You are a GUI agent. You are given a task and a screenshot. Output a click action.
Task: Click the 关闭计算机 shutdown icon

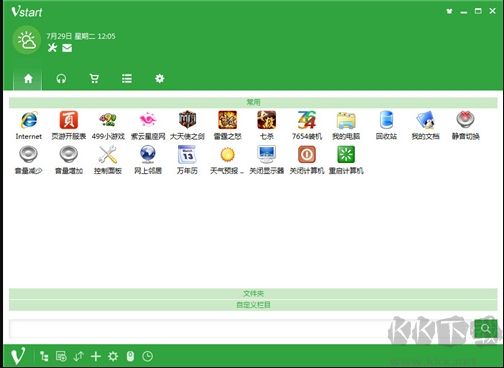[x=307, y=154]
